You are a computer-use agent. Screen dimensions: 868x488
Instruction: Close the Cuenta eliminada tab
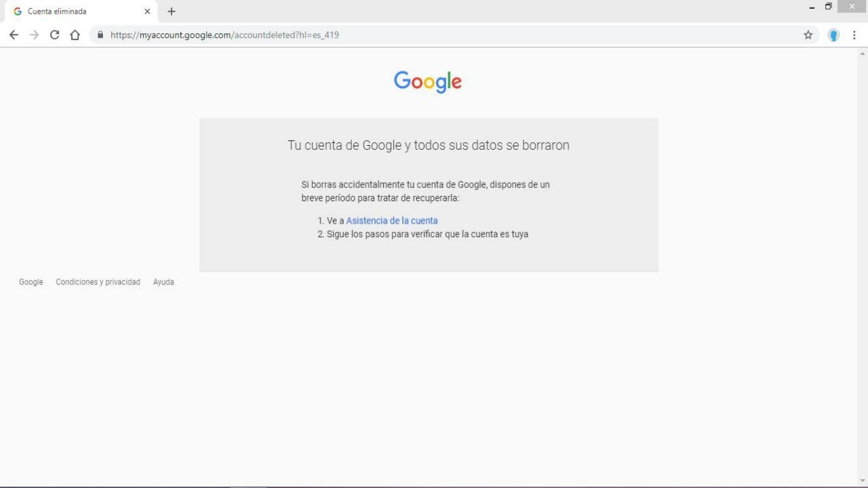147,12
